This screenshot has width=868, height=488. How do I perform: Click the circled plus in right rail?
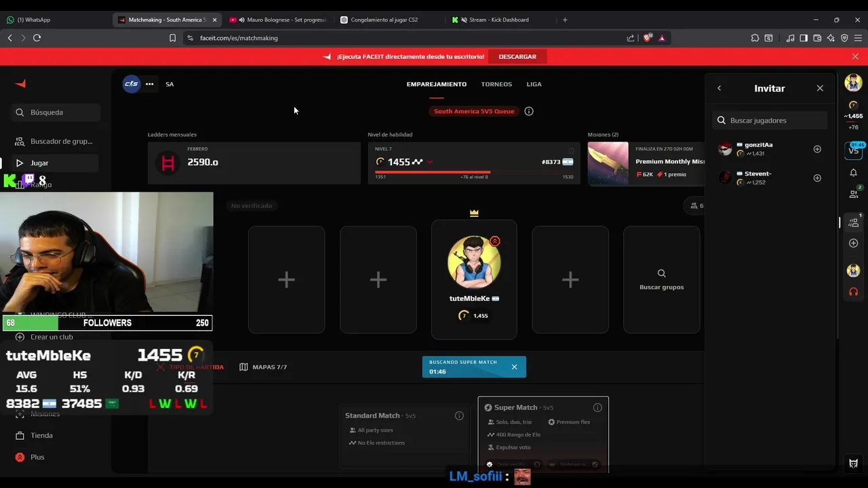click(854, 243)
